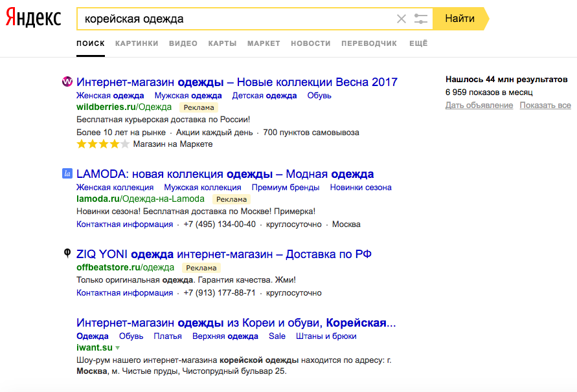Open Мужская коллекция sitelink

pyautogui.click(x=203, y=188)
